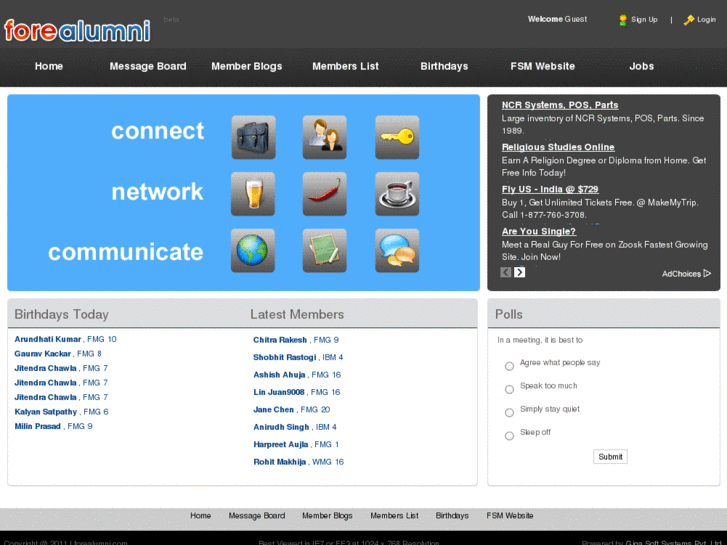Open Chitra Rakesh's profile
727x545 pixels.
tap(280, 340)
